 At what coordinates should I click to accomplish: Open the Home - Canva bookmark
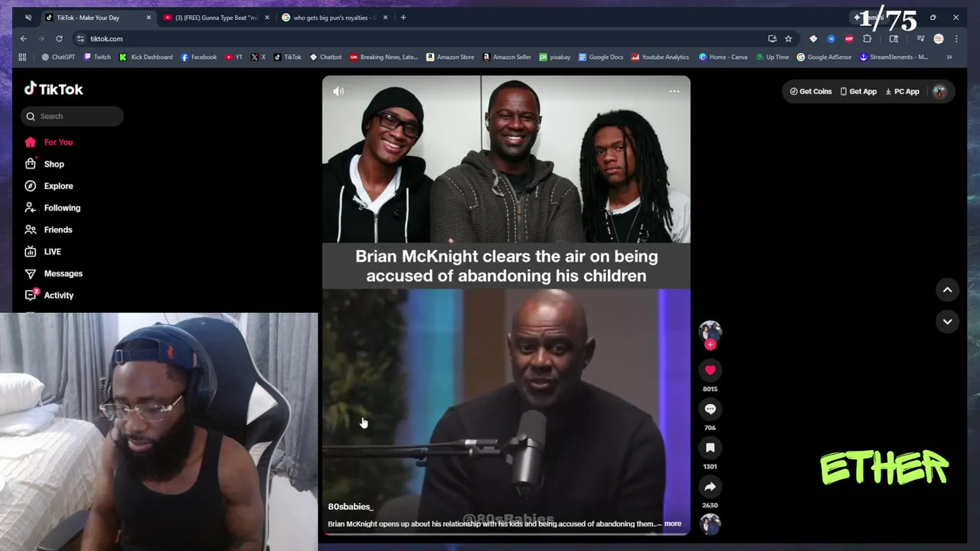723,57
